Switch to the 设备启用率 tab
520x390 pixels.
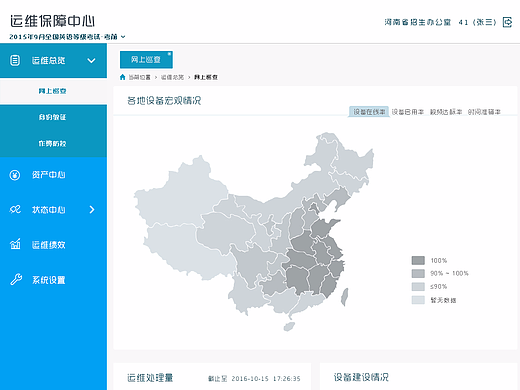[x=407, y=112]
